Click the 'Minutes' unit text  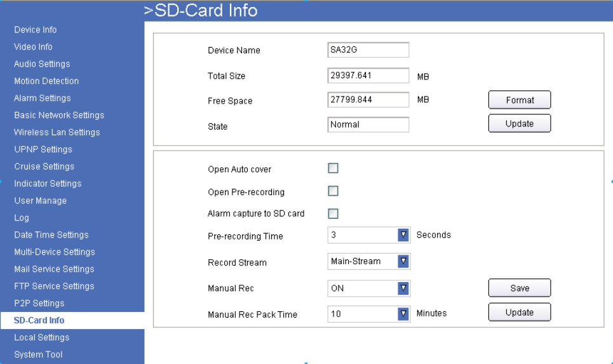pyautogui.click(x=431, y=314)
